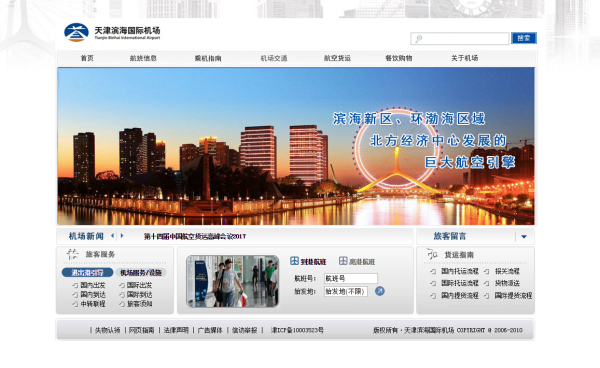Click the 货运指南 section heading
The height and width of the screenshot is (368, 600).
pyautogui.click(x=459, y=255)
